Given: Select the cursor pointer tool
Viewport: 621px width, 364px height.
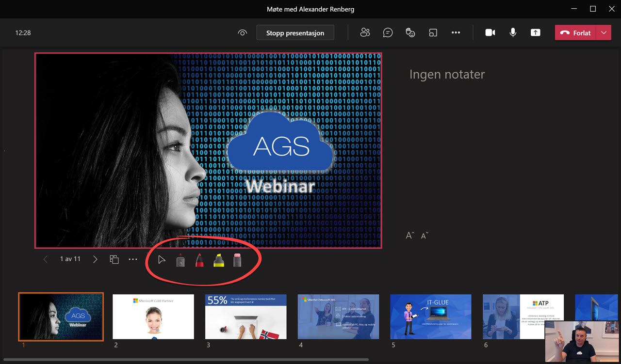Looking at the screenshot, I should click(x=161, y=259).
